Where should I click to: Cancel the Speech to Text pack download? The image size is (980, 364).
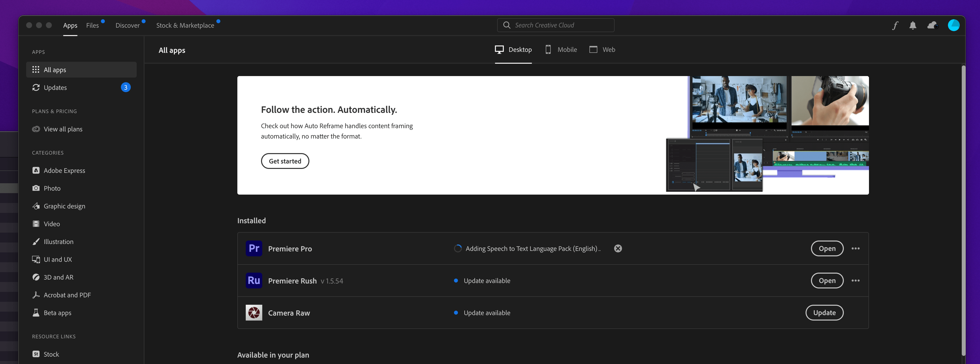pos(618,249)
